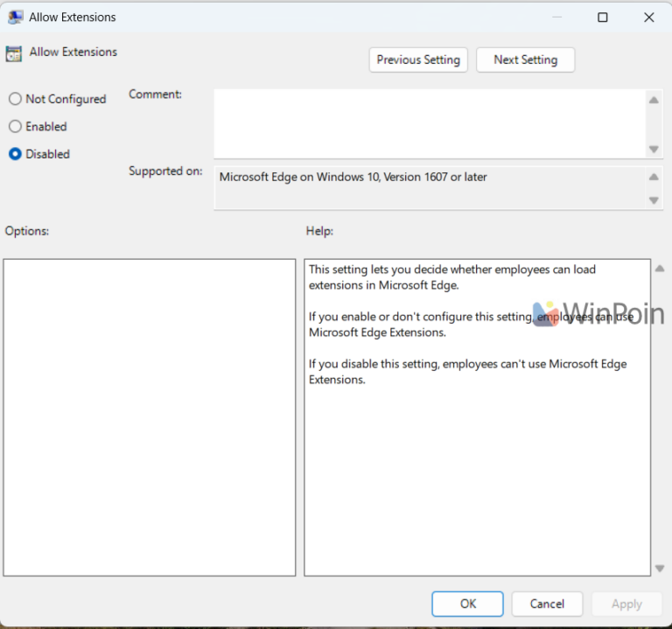Click 'Microsoft Edge on Windows 10, Version 1607 or later' text

[353, 177]
